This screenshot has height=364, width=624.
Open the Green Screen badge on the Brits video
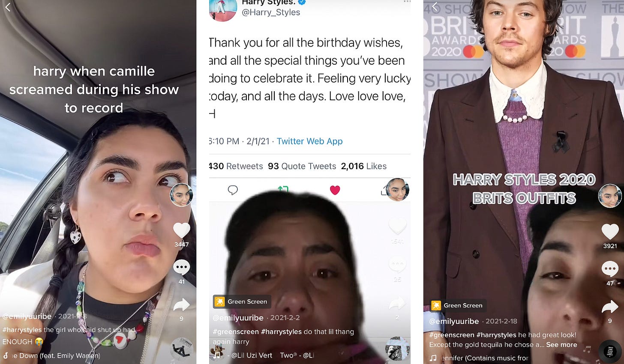click(x=458, y=305)
